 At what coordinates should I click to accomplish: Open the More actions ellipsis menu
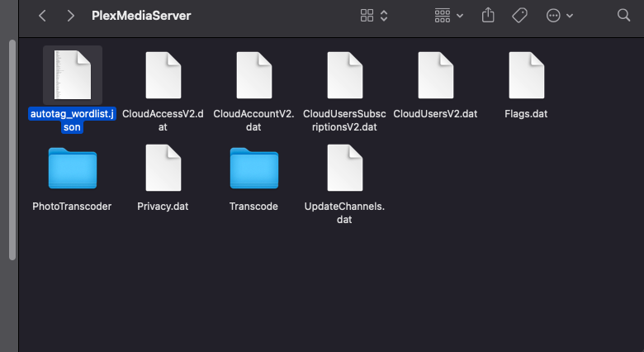click(553, 16)
